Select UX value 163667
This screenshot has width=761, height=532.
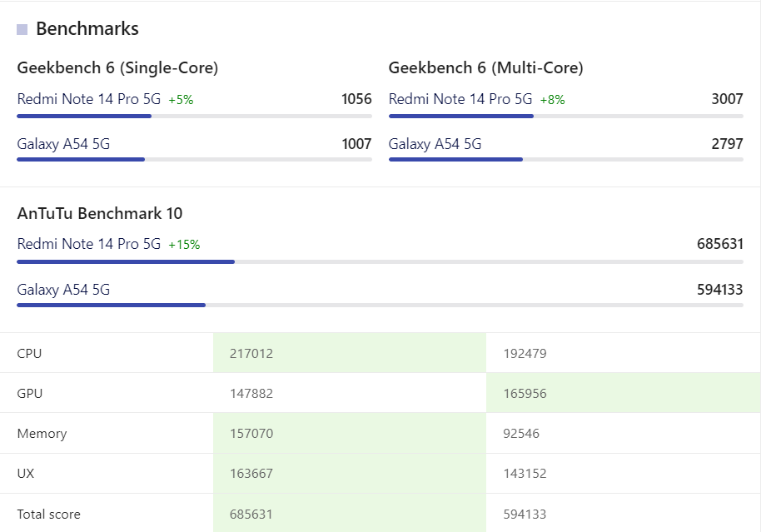coord(251,473)
